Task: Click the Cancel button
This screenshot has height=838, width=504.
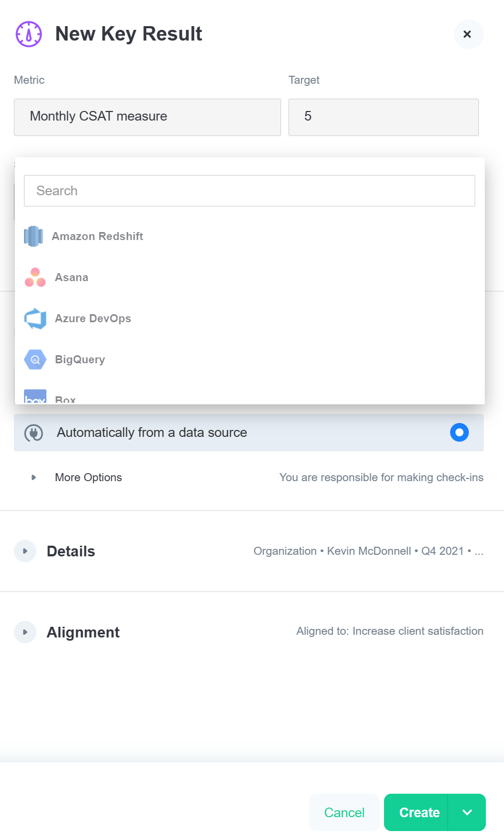Action: 344,812
